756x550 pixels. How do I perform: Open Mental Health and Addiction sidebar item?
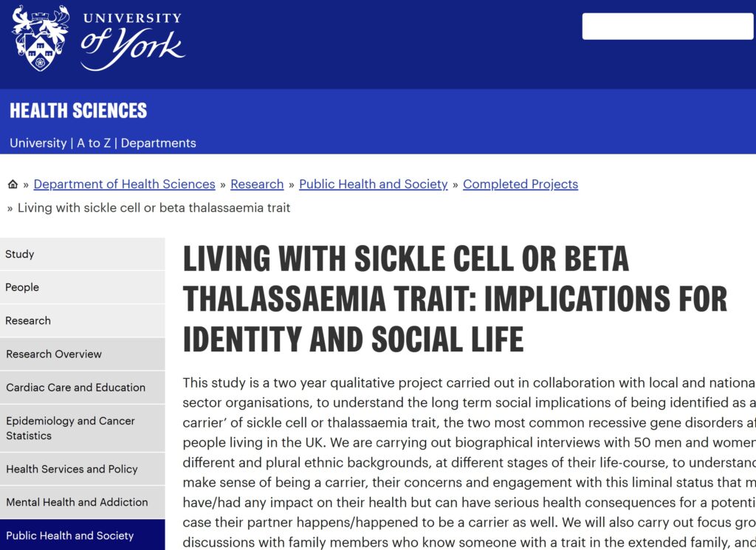[x=83, y=502]
